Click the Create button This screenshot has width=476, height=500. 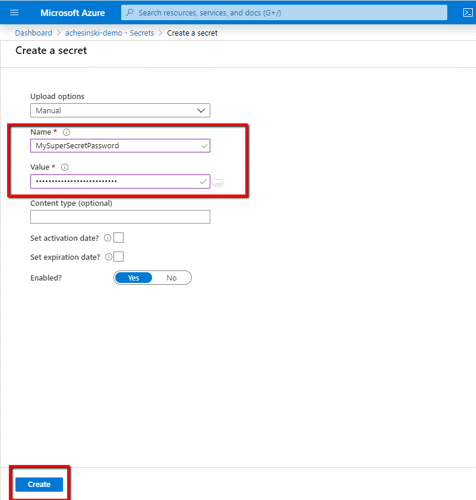(x=39, y=484)
